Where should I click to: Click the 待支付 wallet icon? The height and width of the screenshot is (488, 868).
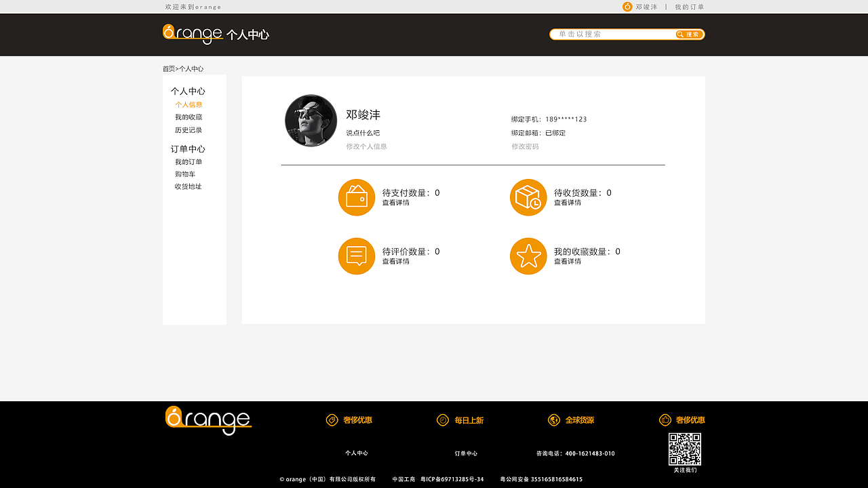click(x=357, y=197)
